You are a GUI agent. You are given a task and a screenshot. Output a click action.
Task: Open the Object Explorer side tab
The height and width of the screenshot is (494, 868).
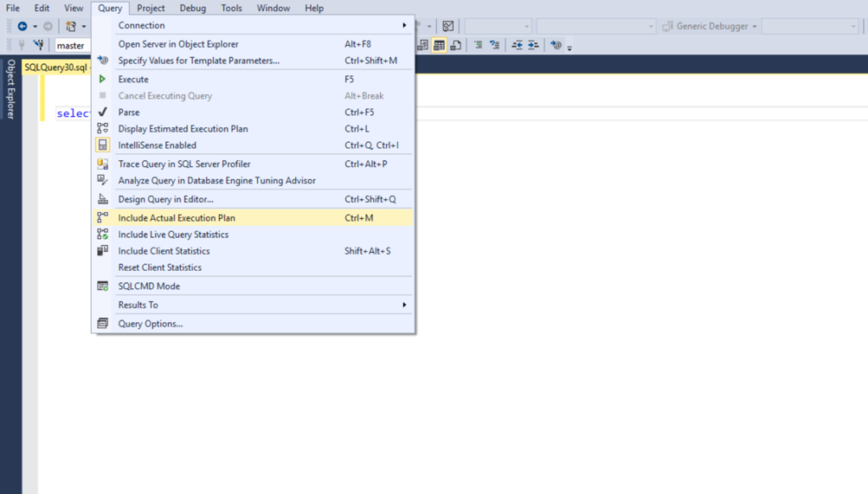(11, 89)
